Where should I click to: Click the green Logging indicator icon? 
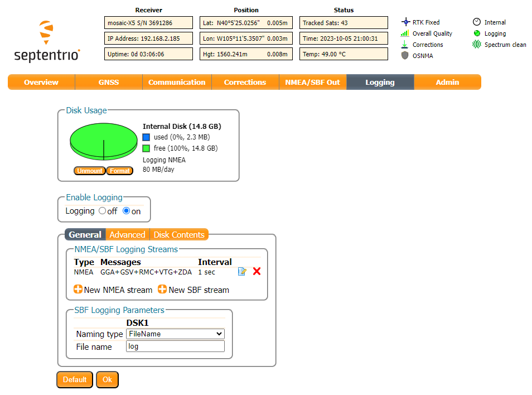point(477,33)
